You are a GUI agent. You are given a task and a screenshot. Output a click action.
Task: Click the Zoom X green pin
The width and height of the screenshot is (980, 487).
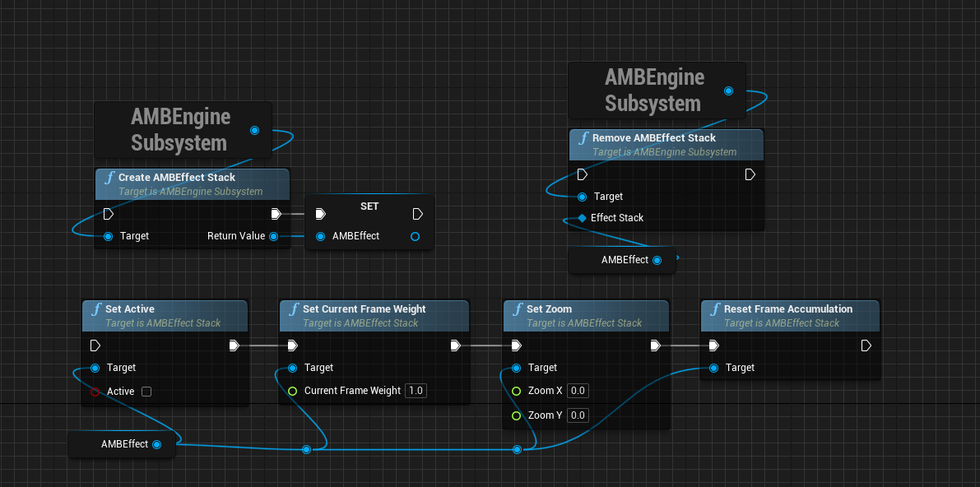point(516,392)
